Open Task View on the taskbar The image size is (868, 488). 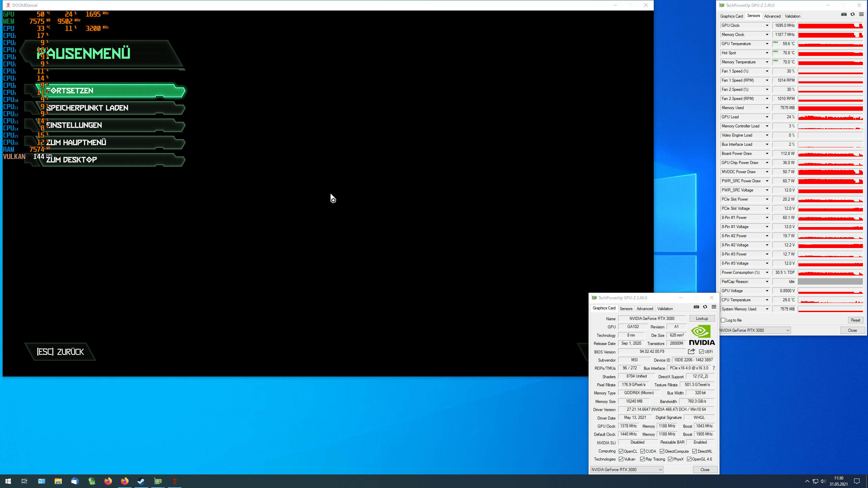click(x=24, y=481)
